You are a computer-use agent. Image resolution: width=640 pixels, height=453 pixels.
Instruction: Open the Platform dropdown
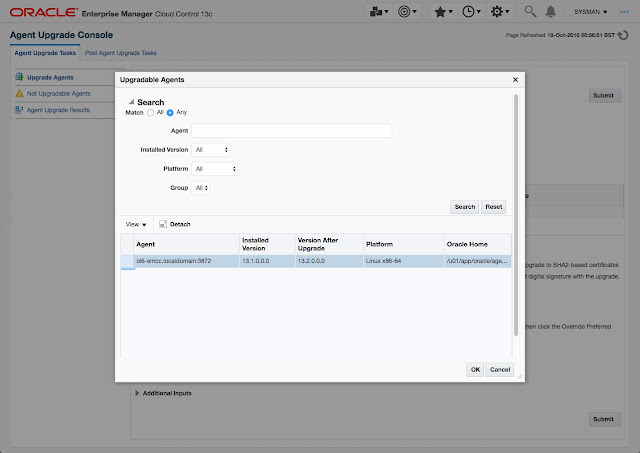tap(215, 169)
